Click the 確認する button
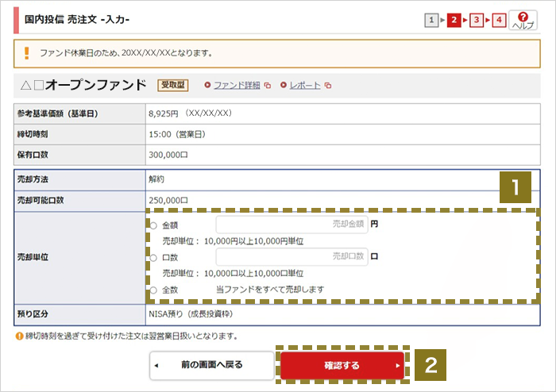This screenshot has height=392, width=556. point(342,366)
